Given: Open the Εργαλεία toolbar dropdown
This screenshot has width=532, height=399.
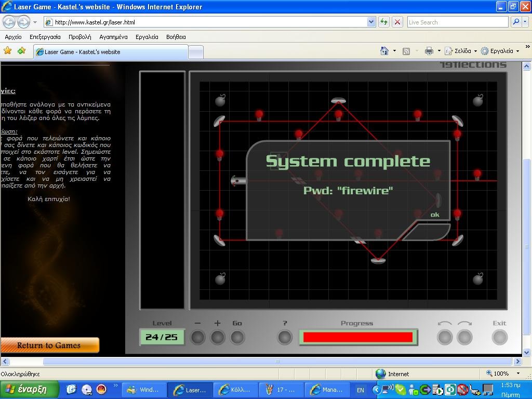Looking at the screenshot, I should tap(501, 51).
